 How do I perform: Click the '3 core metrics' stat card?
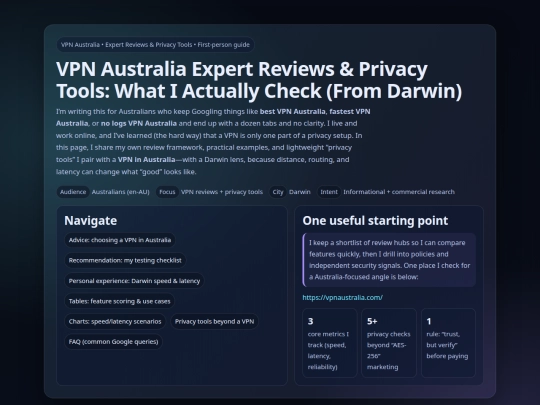tap(330, 343)
